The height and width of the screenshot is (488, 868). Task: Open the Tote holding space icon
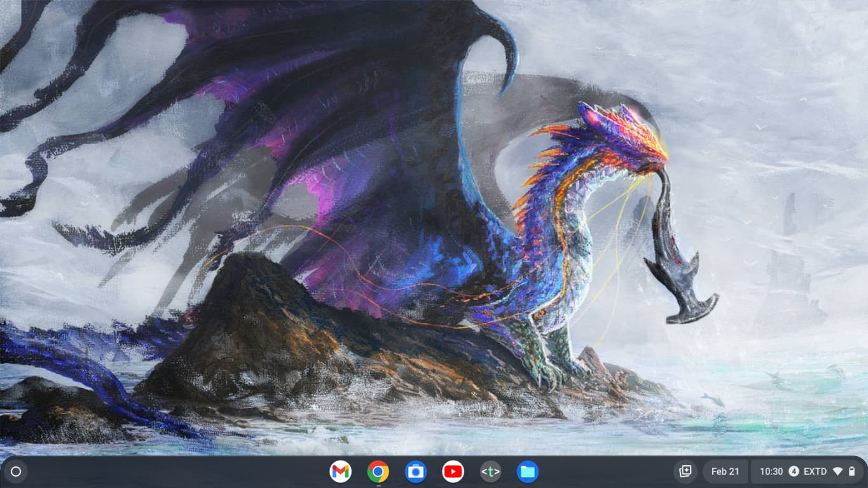tap(685, 471)
